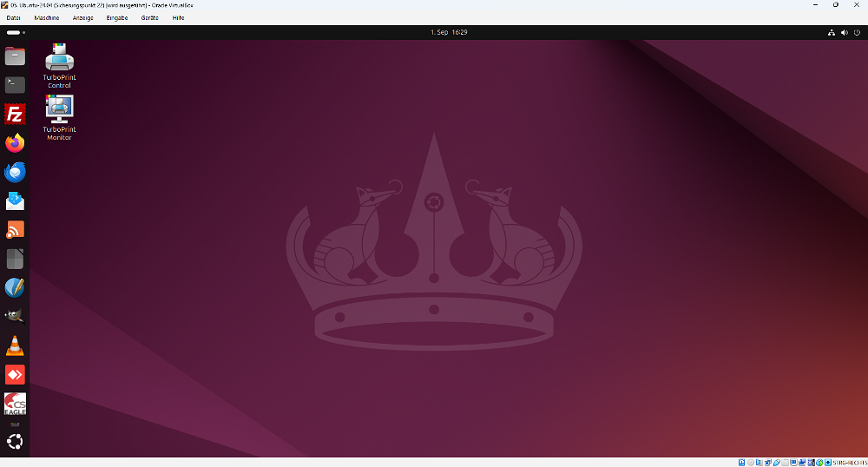Image resolution: width=868 pixels, height=467 pixels.
Task: Open the orange RSS feed reader
Action: tap(15, 230)
